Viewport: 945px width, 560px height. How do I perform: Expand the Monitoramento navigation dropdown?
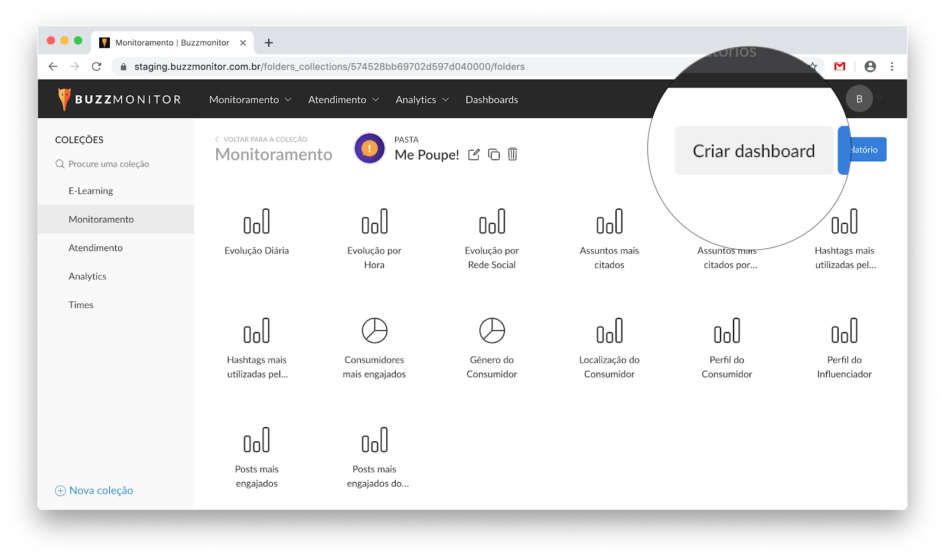(250, 100)
